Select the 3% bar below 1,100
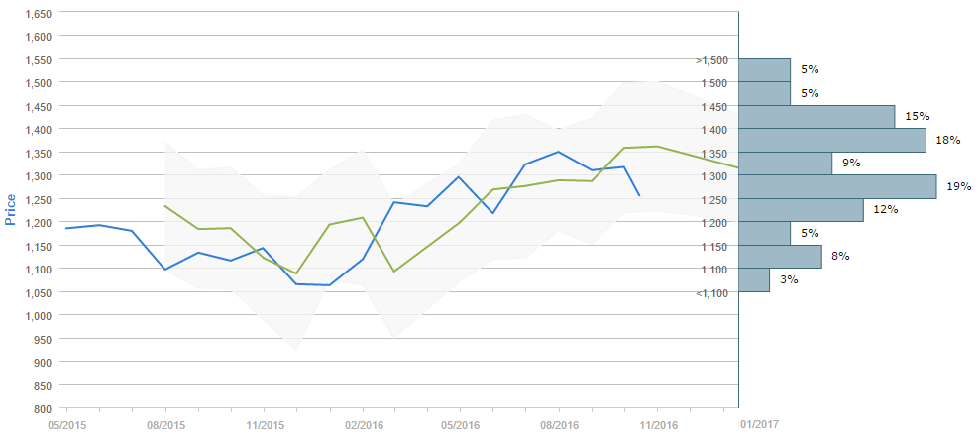980x437 pixels. [755, 279]
